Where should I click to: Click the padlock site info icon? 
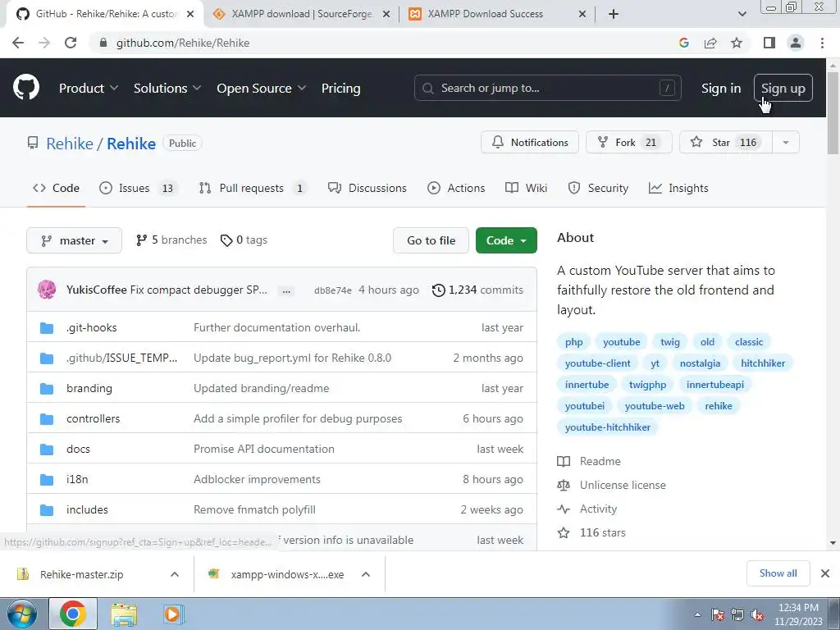click(x=103, y=43)
